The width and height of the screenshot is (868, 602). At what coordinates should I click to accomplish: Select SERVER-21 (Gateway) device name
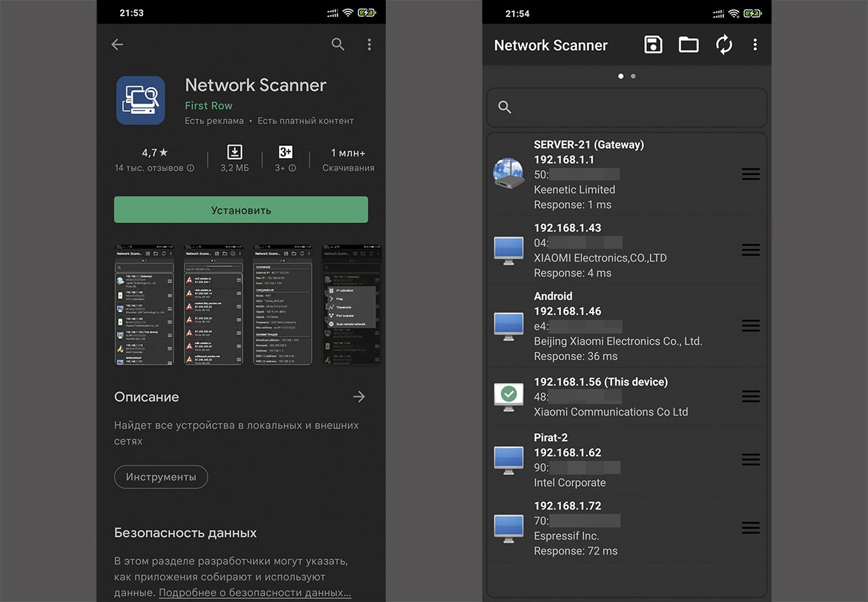pyautogui.click(x=589, y=144)
